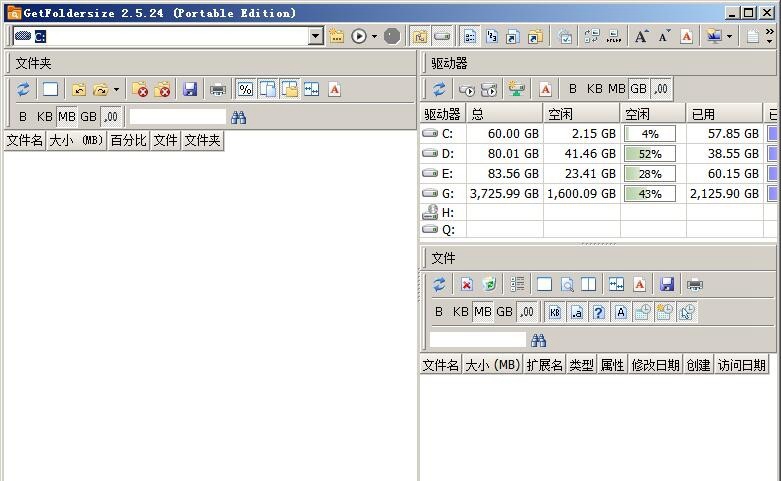Set drives panel size unit to GB
The image size is (781, 481).
[639, 89]
